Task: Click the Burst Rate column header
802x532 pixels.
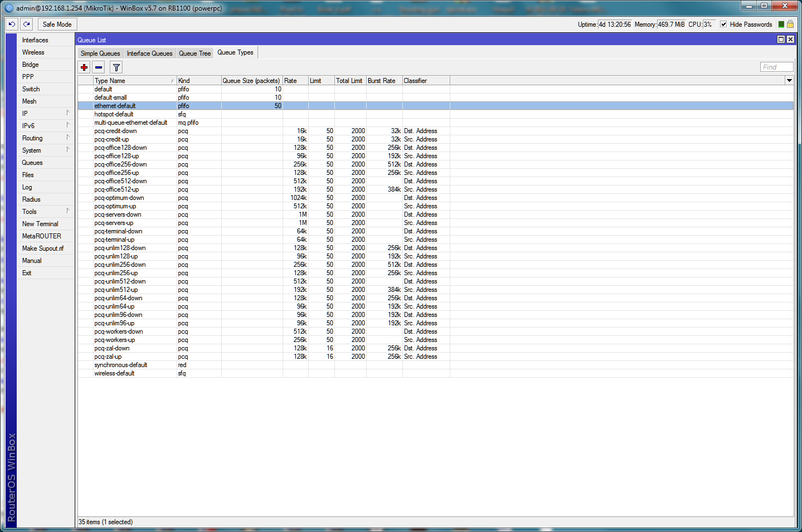Action: pyautogui.click(x=385, y=81)
